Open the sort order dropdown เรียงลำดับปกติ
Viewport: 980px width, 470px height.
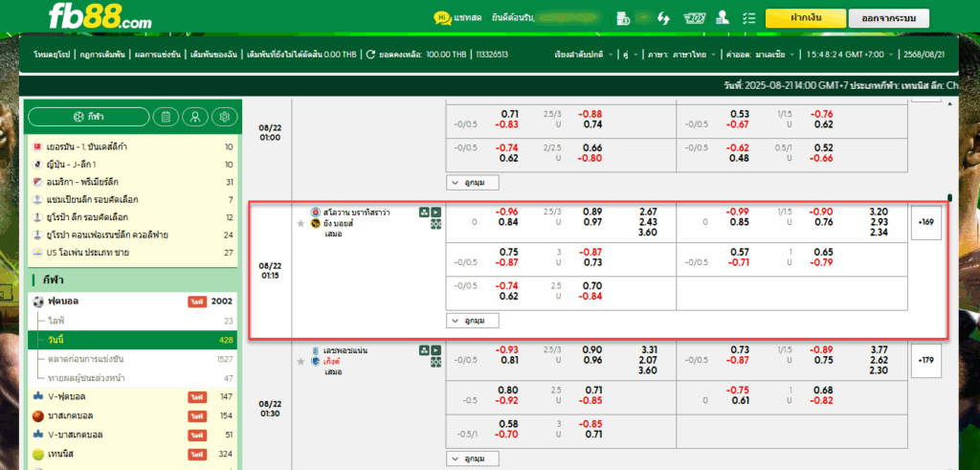click(x=584, y=55)
